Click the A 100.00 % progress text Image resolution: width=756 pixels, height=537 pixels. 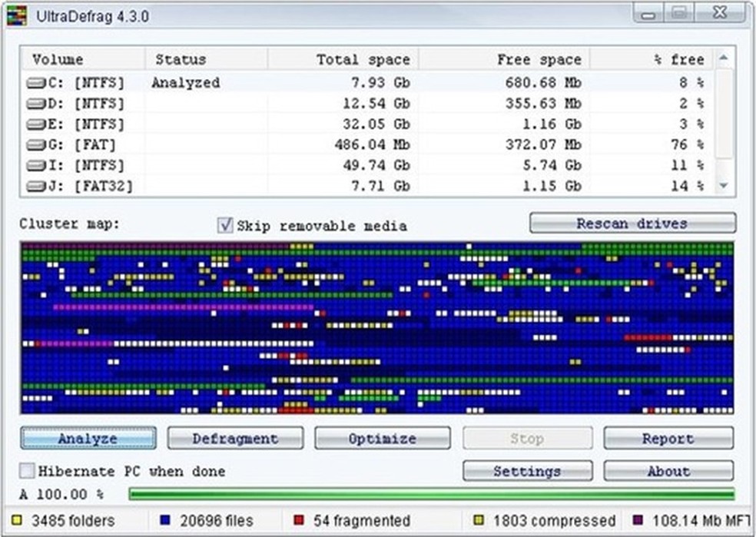61,494
